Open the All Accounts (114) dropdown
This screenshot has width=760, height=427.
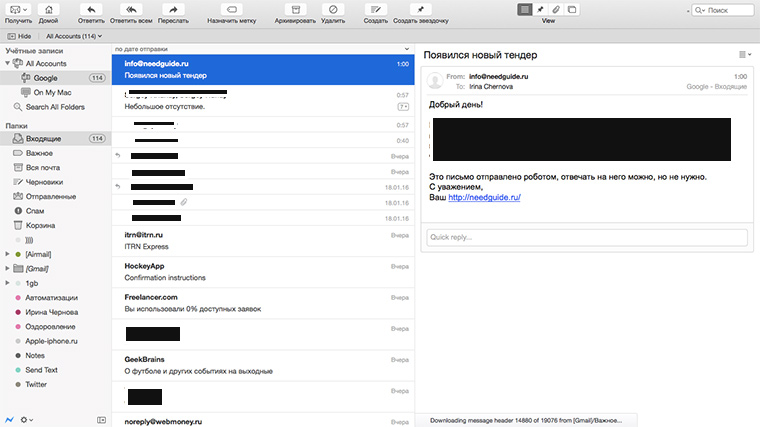pos(74,36)
